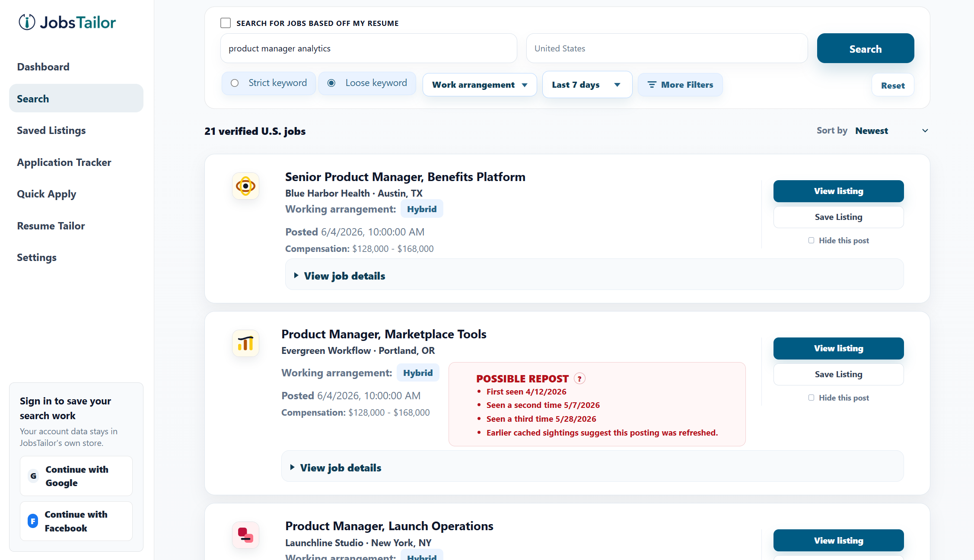Select Search in the sidebar

[76, 98]
